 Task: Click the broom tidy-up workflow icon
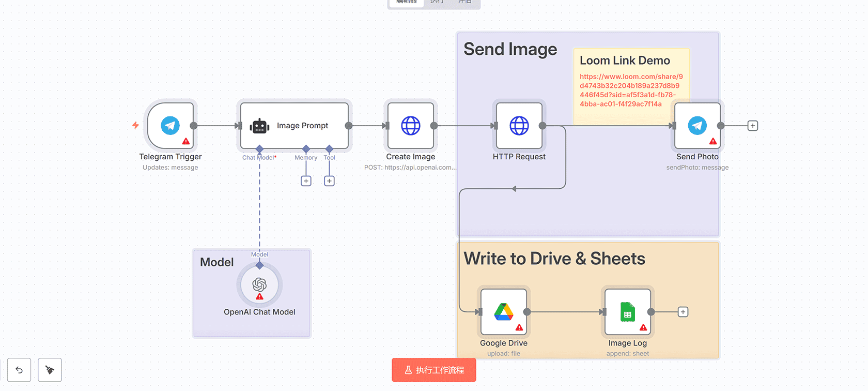50,370
